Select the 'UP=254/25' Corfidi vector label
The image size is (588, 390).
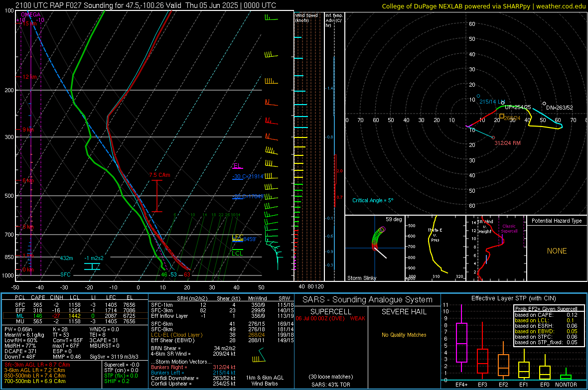[518, 107]
